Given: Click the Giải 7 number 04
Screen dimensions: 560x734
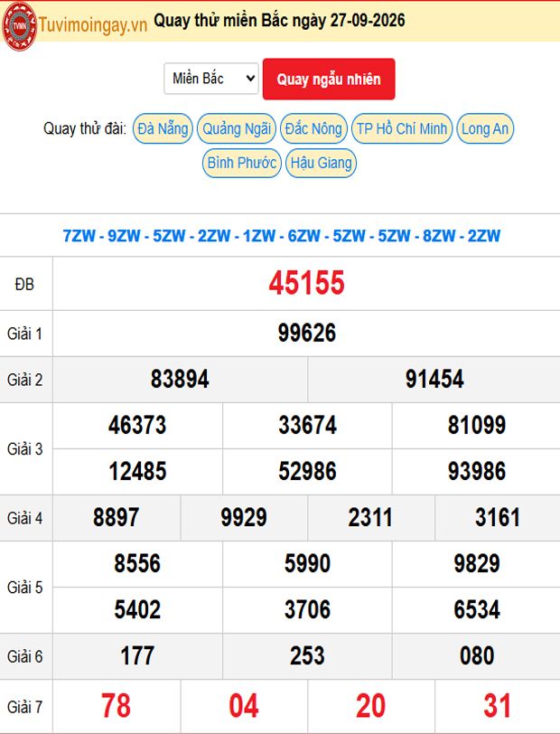Looking at the screenshot, I should pyautogui.click(x=244, y=705).
